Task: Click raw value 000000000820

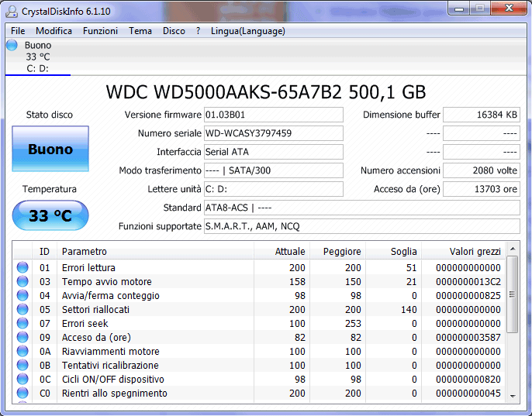Action: click(x=468, y=379)
